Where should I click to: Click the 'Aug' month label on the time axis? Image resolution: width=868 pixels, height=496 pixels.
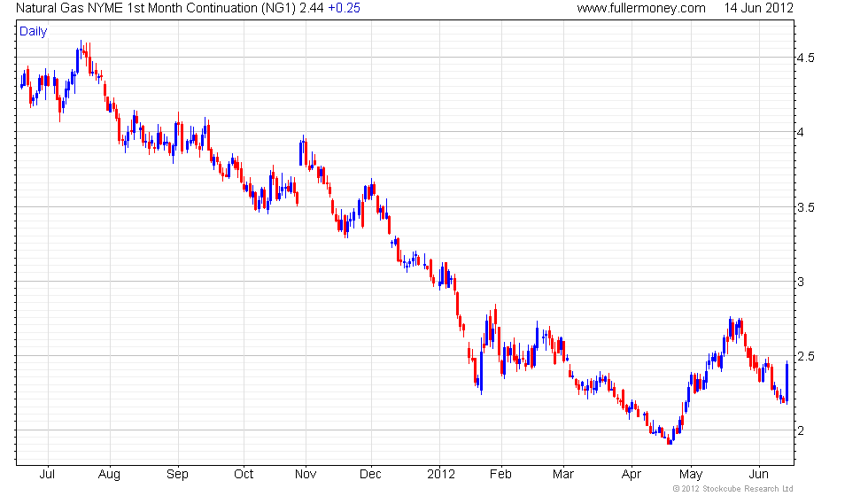[x=109, y=475]
